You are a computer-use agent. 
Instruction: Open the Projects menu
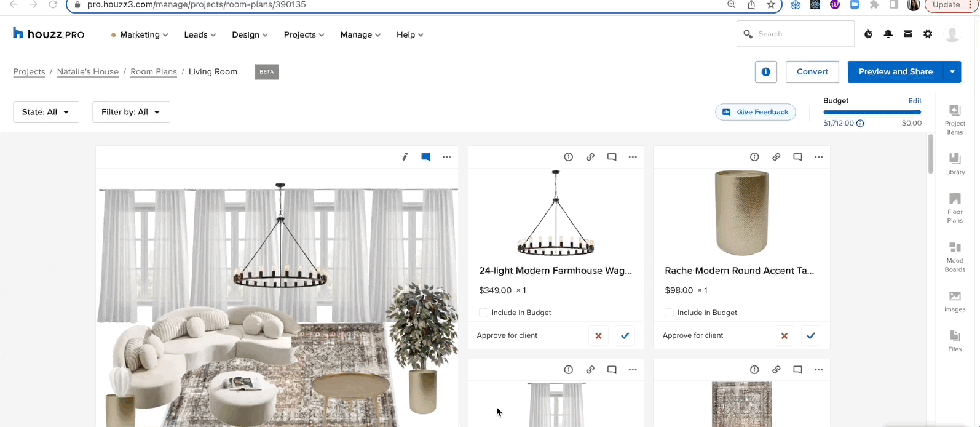tap(304, 34)
